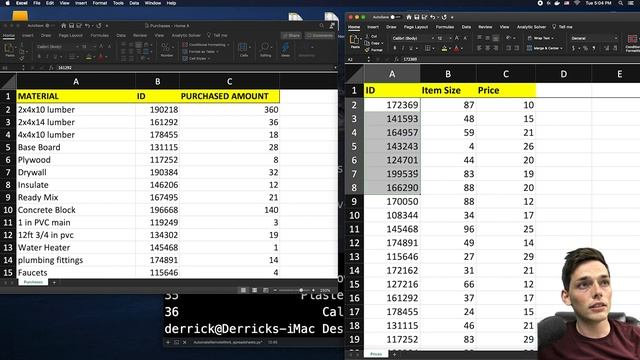Click Item Size header cell
The width and height of the screenshot is (640, 360).
pyautogui.click(x=448, y=90)
